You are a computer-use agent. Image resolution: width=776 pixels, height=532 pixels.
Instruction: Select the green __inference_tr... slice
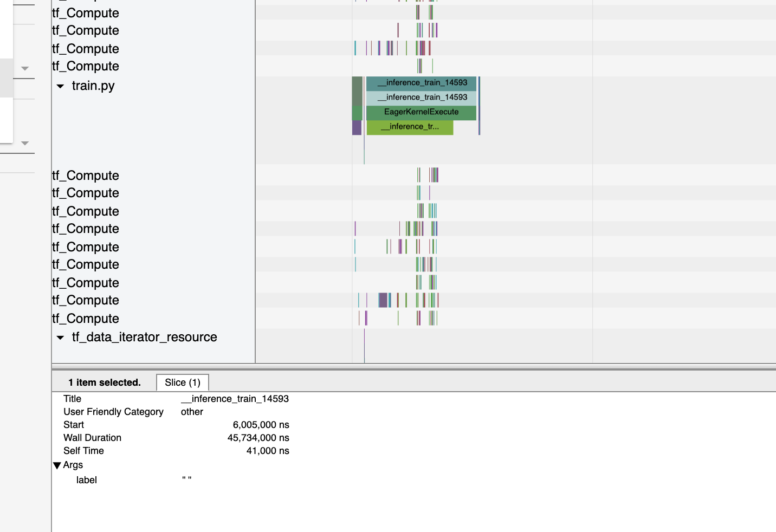click(410, 126)
